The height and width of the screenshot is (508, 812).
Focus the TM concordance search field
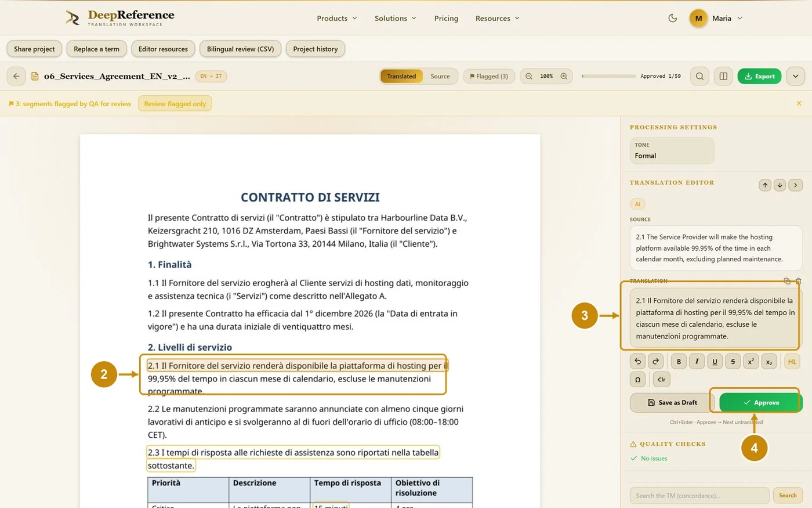[x=699, y=496]
